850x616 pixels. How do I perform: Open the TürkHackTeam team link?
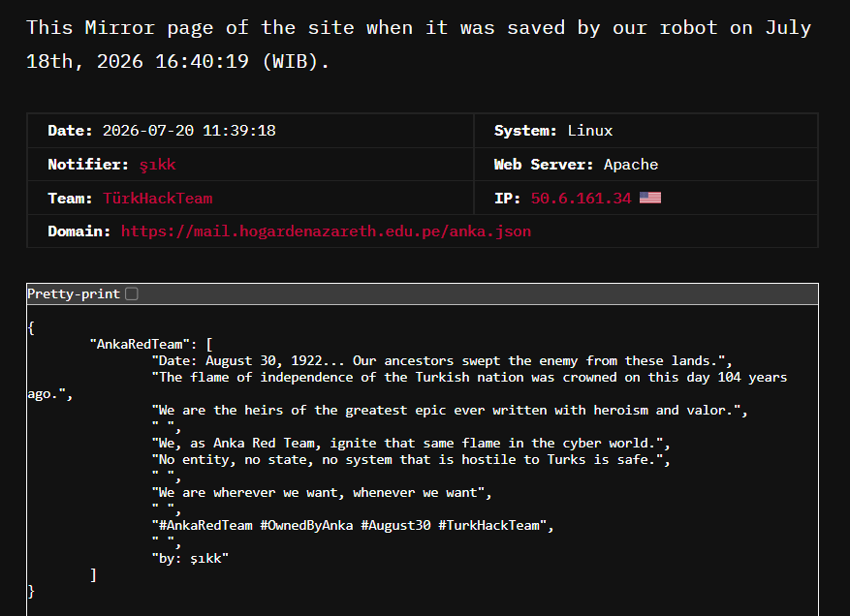[x=158, y=199]
